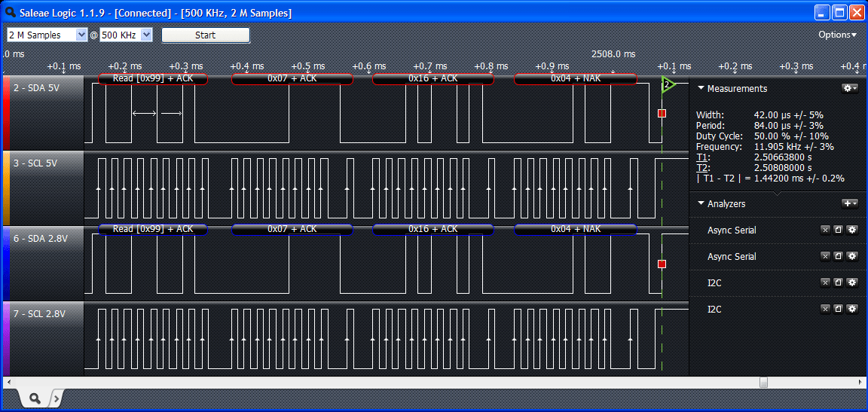The height and width of the screenshot is (412, 868).
Task: Open the add analyzer plus menu
Action: tap(849, 203)
